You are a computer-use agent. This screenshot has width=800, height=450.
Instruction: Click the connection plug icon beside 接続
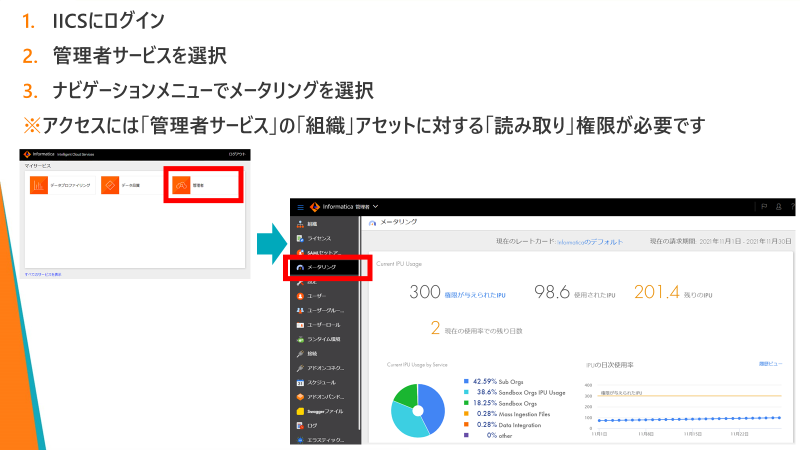pyautogui.click(x=300, y=354)
